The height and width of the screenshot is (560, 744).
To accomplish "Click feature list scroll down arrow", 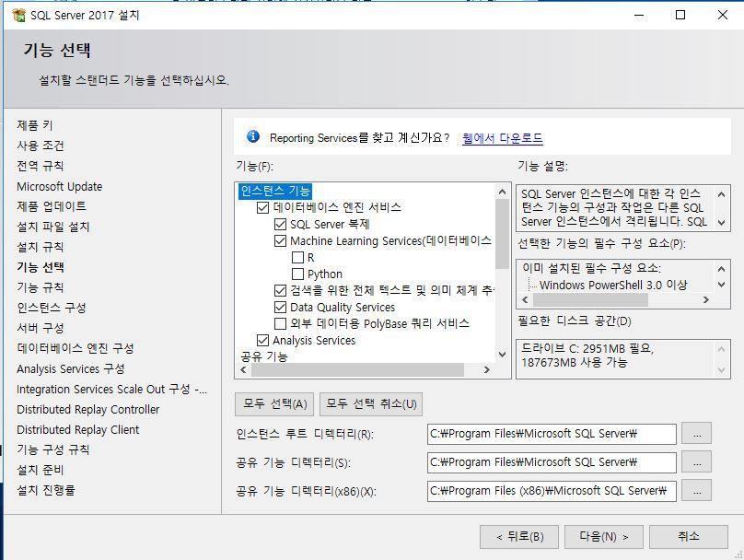I will (502, 355).
